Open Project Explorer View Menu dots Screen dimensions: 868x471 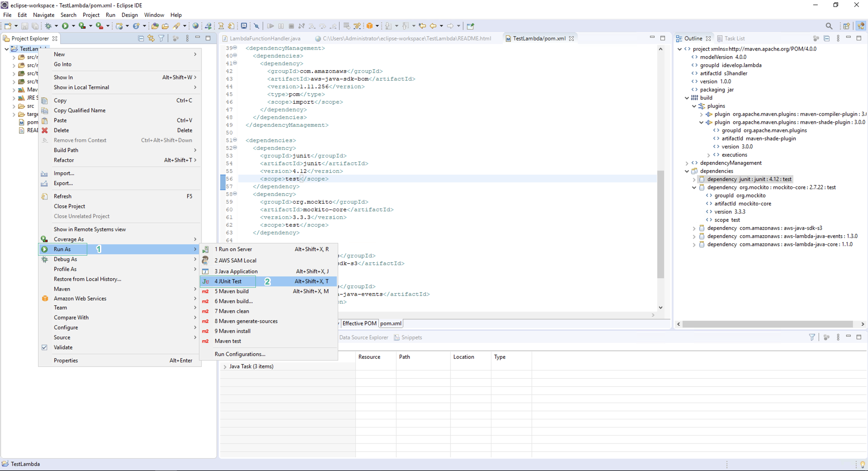(187, 38)
